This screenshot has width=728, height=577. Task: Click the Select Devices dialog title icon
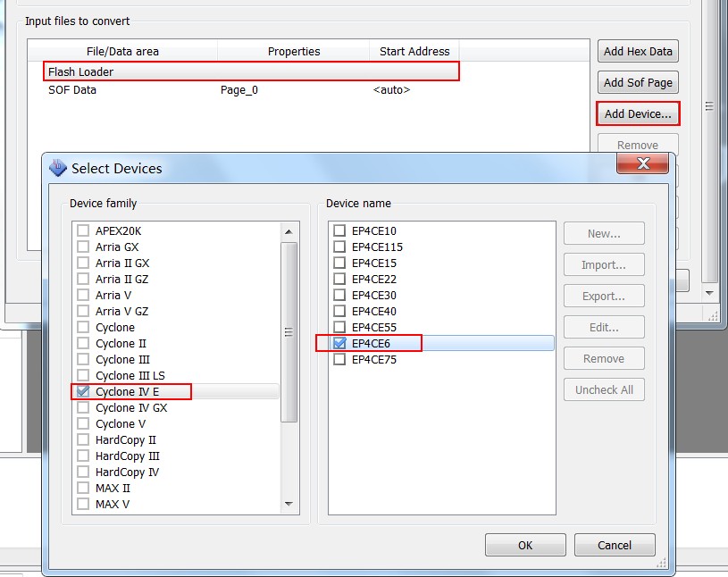(x=58, y=168)
